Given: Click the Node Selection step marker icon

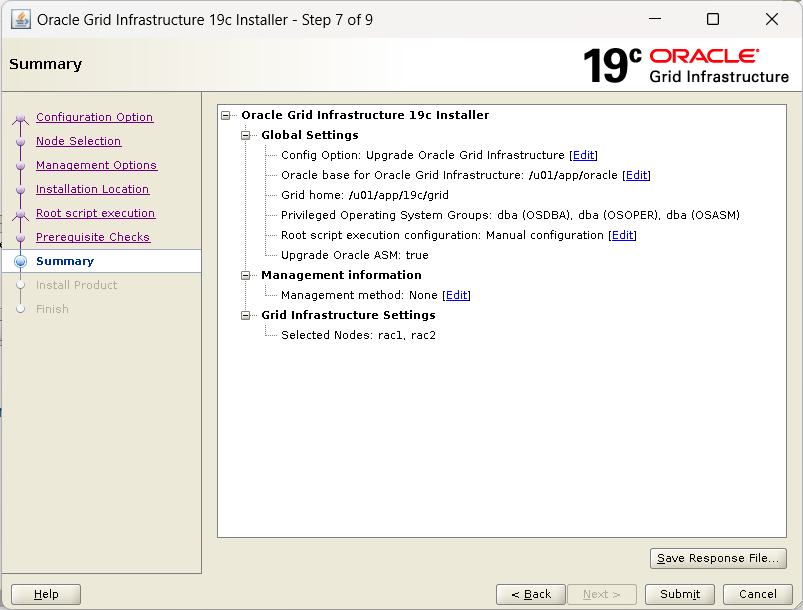Looking at the screenshot, I should pyautogui.click(x=20, y=141).
